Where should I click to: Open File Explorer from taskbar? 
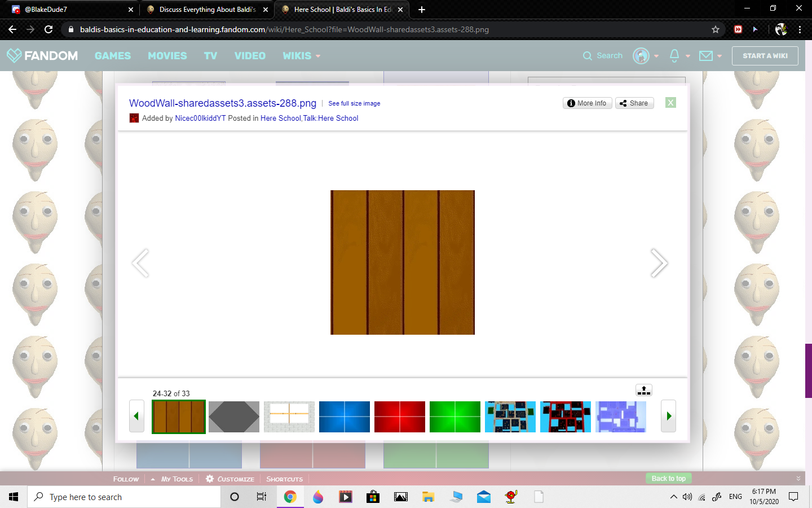tap(429, 497)
